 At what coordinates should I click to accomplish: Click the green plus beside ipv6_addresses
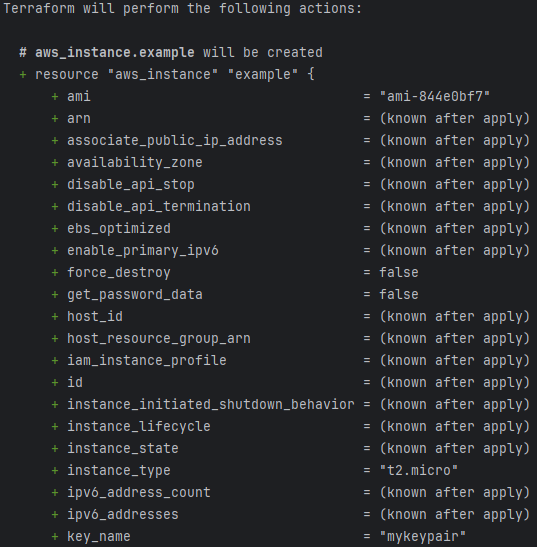[x=55, y=514]
